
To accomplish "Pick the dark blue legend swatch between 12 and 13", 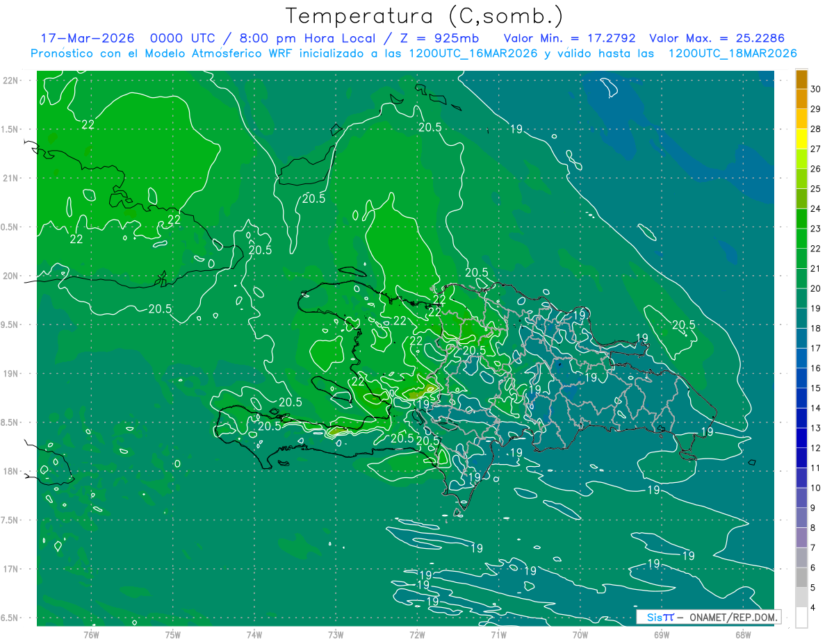I will coord(801,438).
